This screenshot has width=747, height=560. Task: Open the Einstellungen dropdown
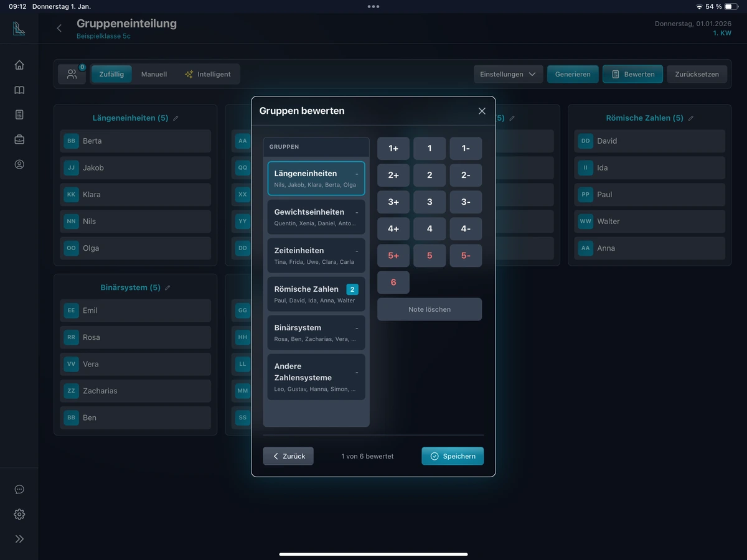click(508, 74)
